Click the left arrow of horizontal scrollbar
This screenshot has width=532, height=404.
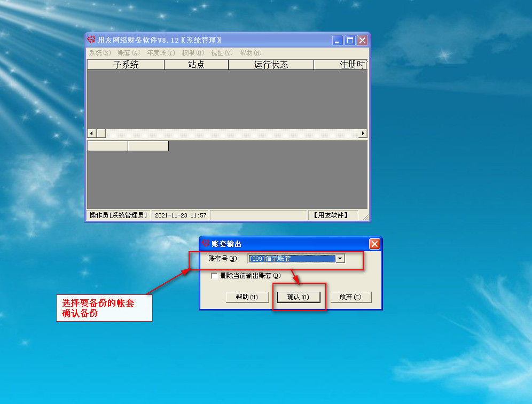pyautogui.click(x=91, y=133)
